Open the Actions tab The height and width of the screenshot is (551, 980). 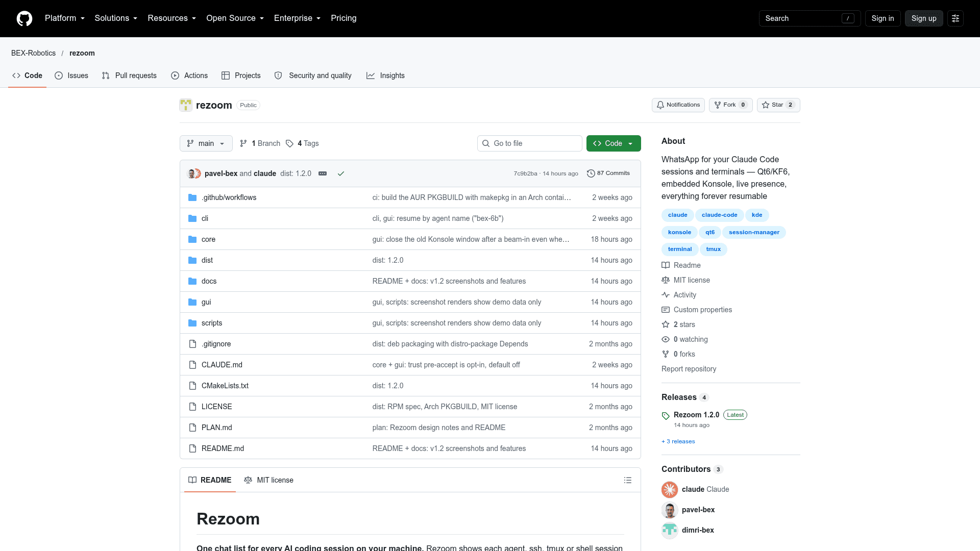pos(189,76)
